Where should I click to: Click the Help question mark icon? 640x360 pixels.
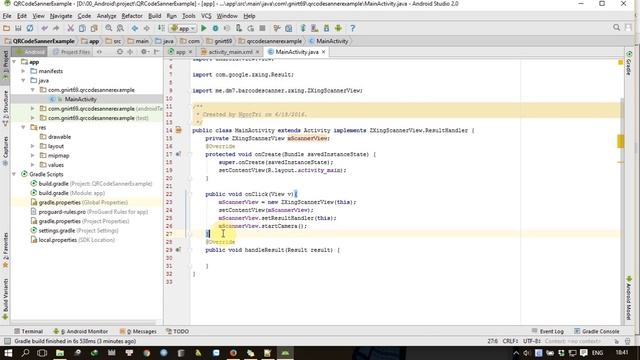[353, 28]
